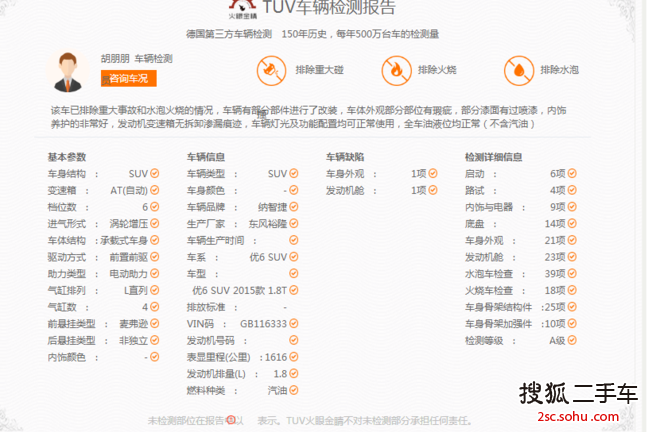The width and height of the screenshot is (648, 432).
Task: Click check mark beside 底盘 14项
Action: (x=572, y=223)
